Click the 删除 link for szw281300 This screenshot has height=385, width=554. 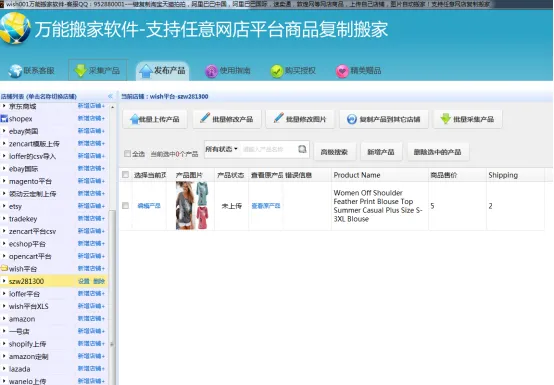[x=99, y=281]
